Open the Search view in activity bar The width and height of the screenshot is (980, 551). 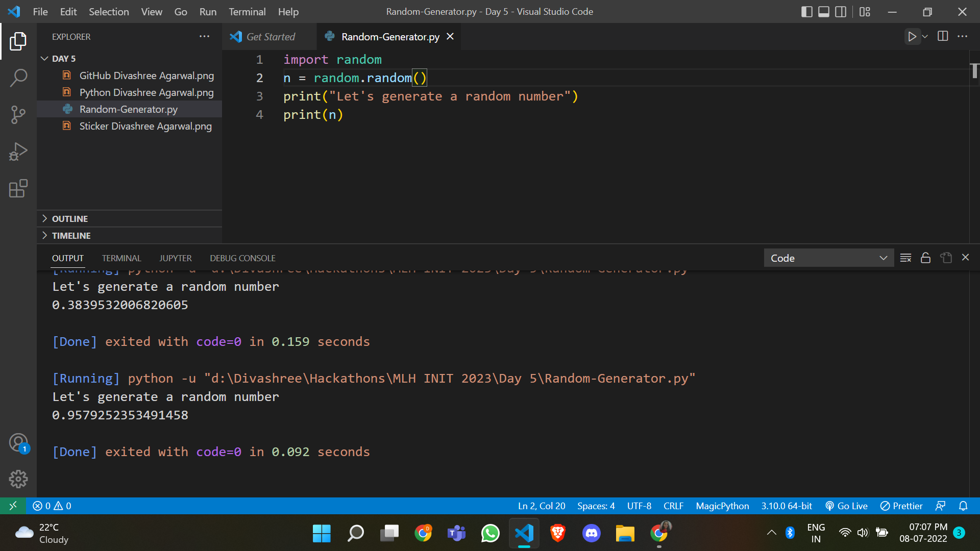point(18,78)
